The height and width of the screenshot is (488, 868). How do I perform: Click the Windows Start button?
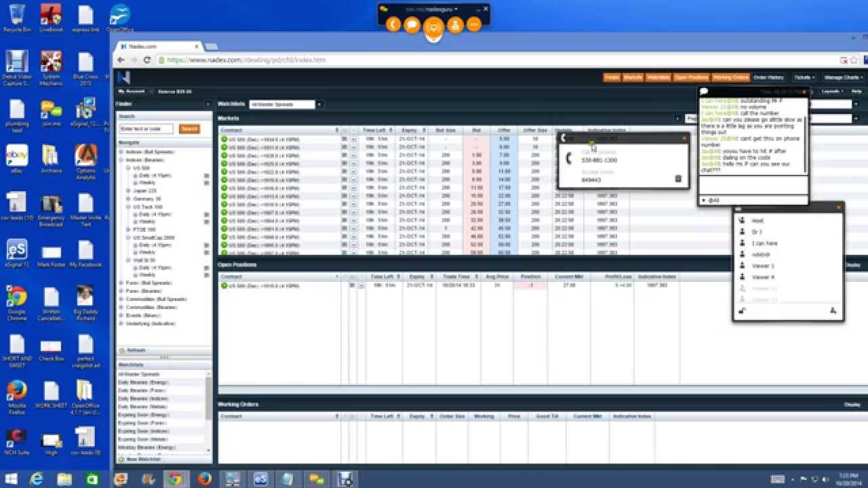pos(12,479)
